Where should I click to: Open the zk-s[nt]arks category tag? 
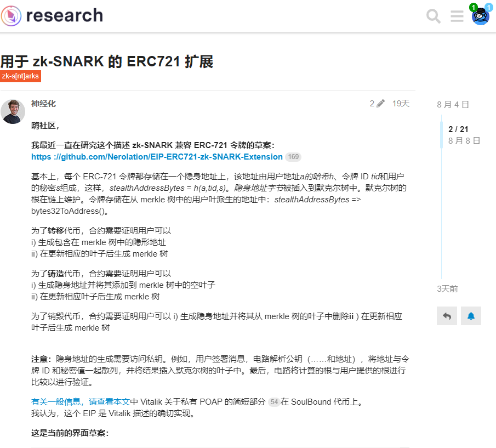(21, 76)
